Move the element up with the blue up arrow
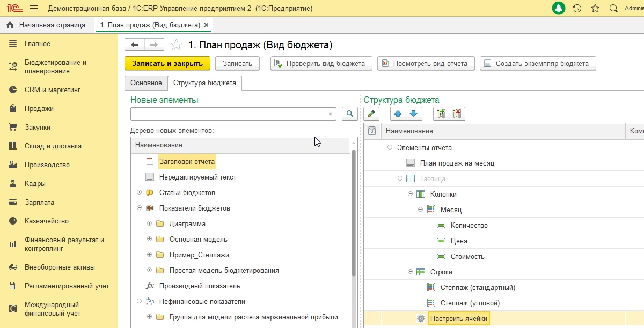The height and width of the screenshot is (328, 644). point(398,114)
